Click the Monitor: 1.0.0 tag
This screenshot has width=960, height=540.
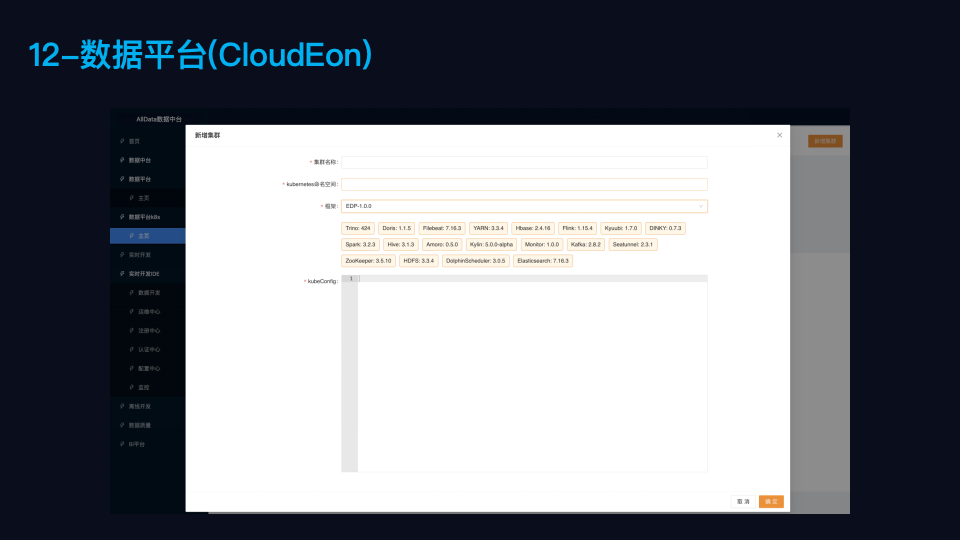click(542, 245)
